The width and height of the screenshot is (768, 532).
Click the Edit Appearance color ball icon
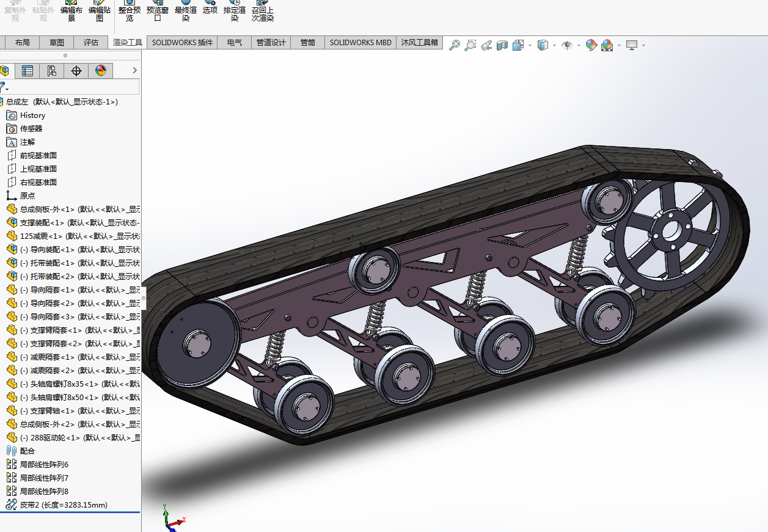591,45
